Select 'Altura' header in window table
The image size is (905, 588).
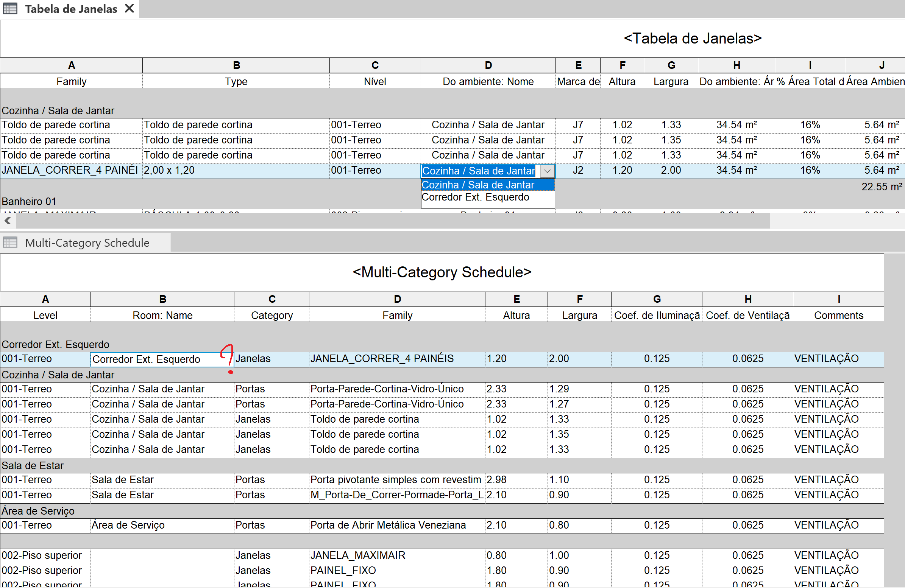[x=622, y=81]
